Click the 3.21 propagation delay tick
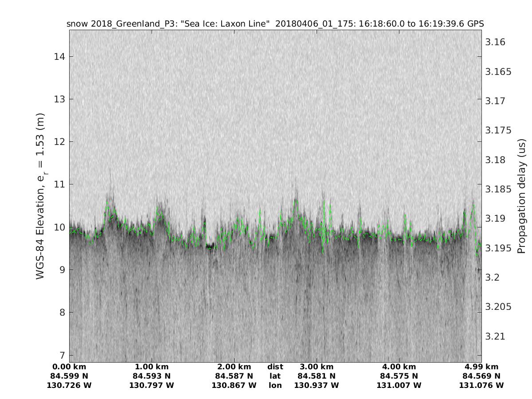Screen dimensions: 532x399 (495, 336)
